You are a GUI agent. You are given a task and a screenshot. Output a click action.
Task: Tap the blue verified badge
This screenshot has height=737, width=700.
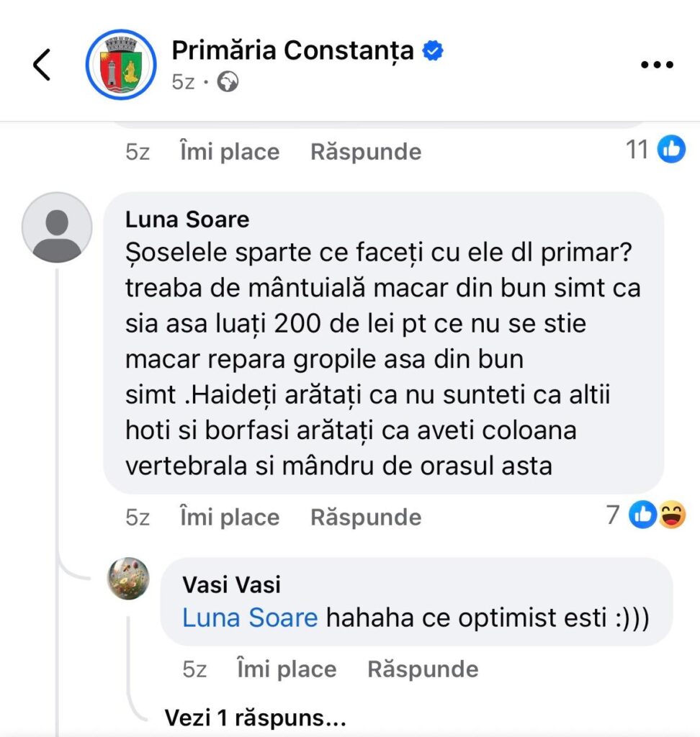click(x=433, y=50)
